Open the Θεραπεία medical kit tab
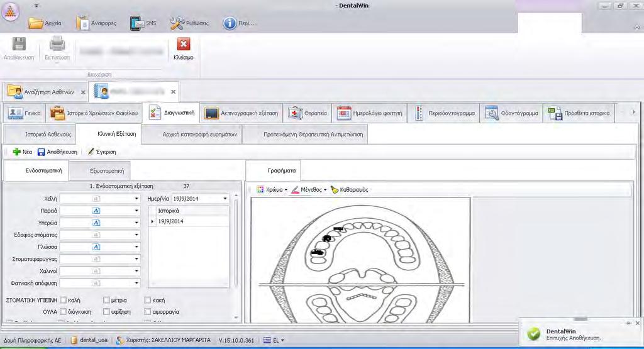The image size is (644, 349). (x=307, y=113)
